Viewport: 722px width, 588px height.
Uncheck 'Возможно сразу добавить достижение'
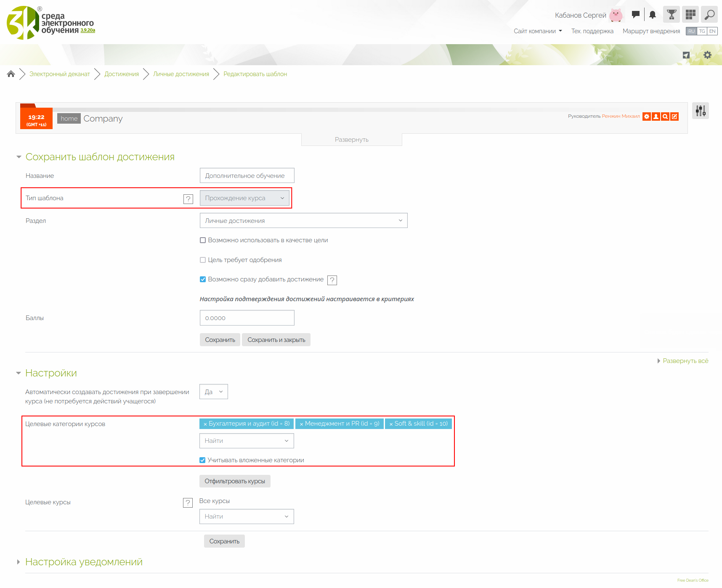(x=203, y=279)
